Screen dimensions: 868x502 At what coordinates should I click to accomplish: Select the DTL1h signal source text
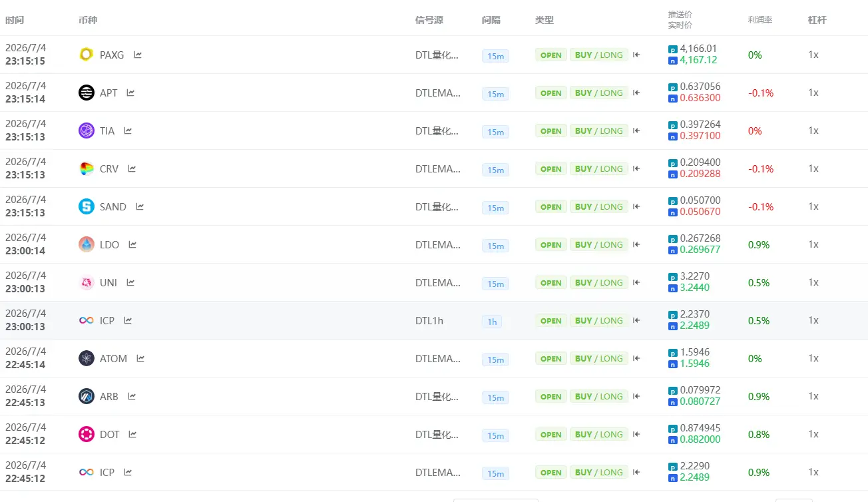pos(429,320)
